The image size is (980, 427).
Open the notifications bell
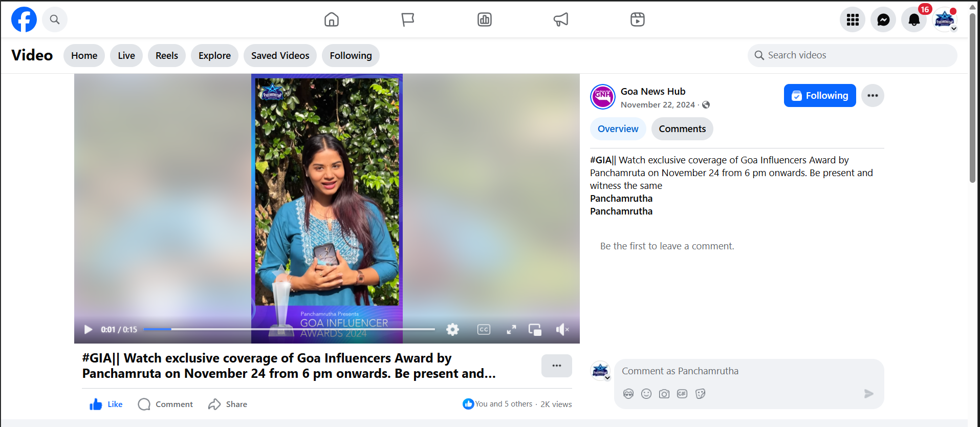(913, 20)
